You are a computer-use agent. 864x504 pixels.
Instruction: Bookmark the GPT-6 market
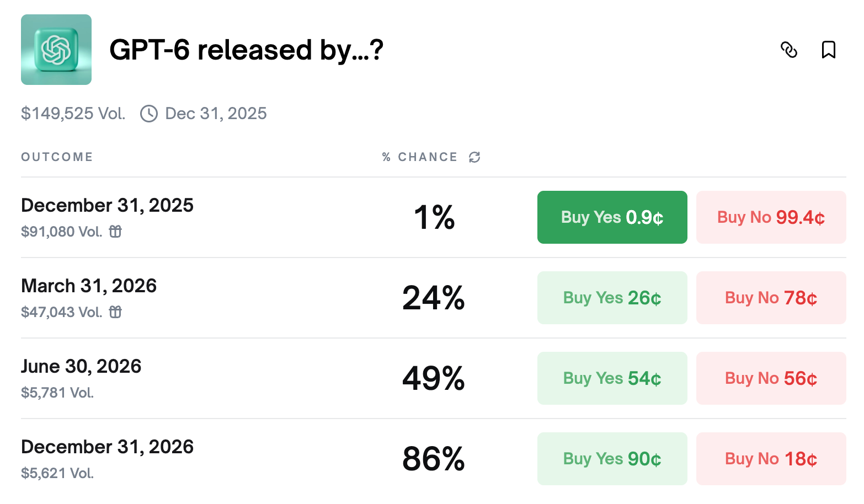(828, 50)
